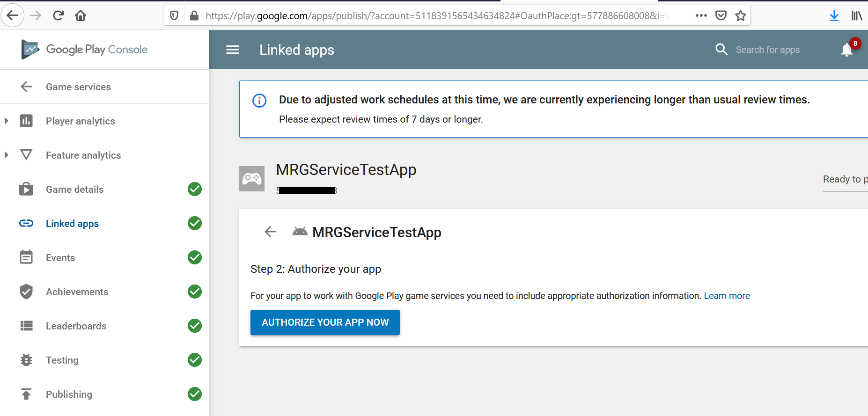Go back using arrow beside Android app name
Viewport: 868px width, 416px height.
click(x=270, y=232)
